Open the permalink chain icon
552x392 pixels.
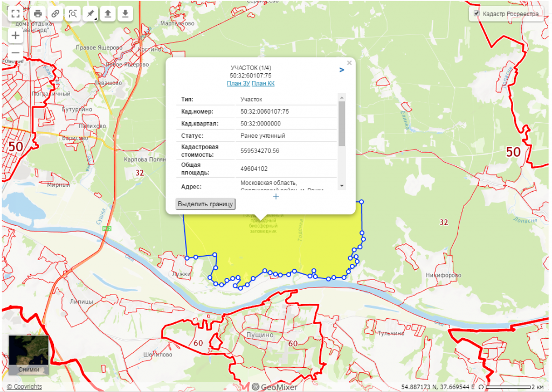tap(56, 13)
